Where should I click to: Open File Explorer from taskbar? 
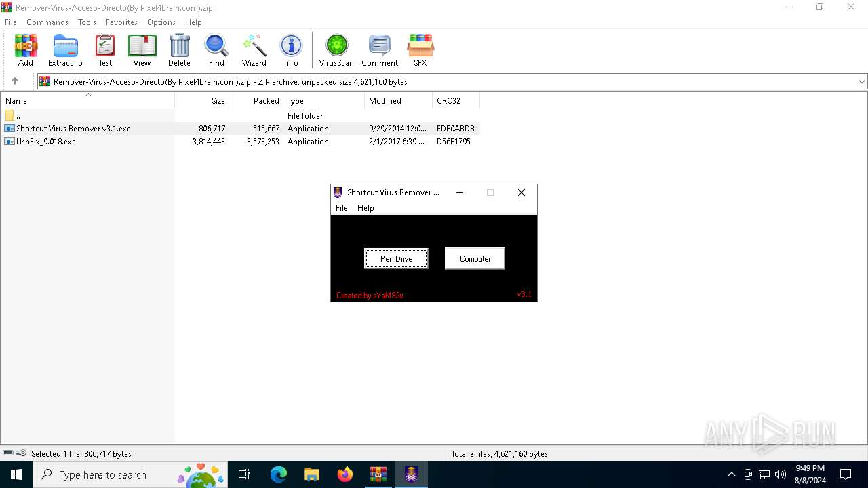(x=312, y=474)
